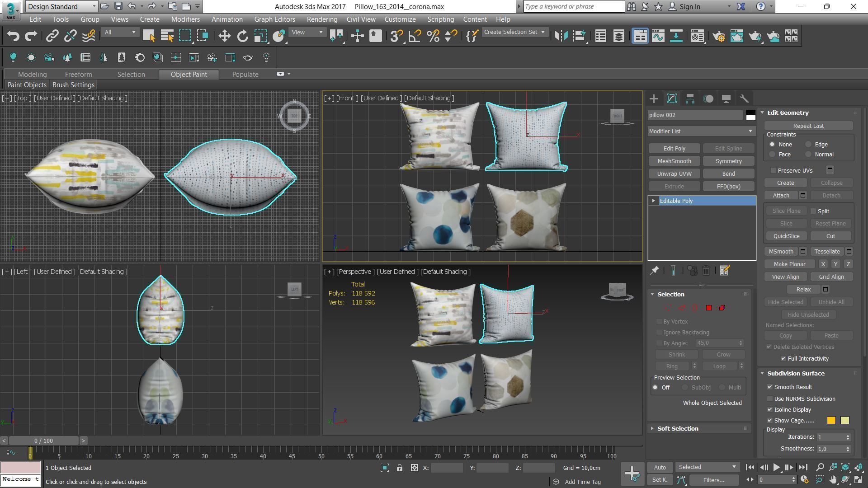
Task: Open the Modifier List dropdown
Action: [x=701, y=131]
